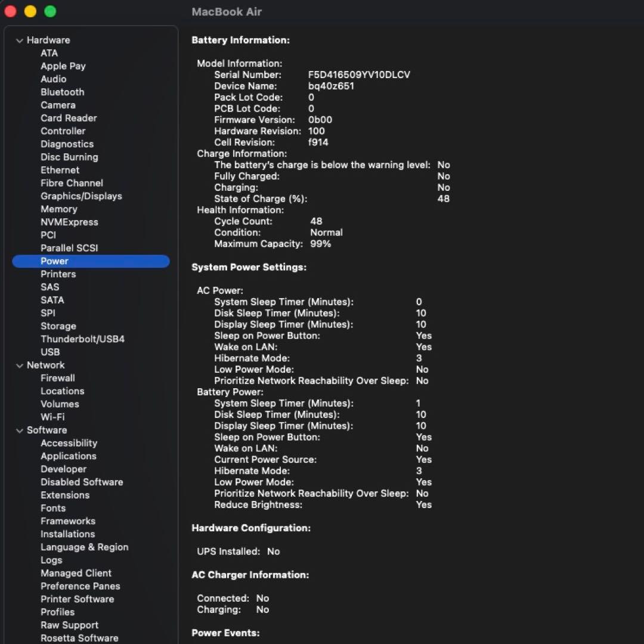
Task: Select Language & Region under Software
Action: tap(84, 547)
